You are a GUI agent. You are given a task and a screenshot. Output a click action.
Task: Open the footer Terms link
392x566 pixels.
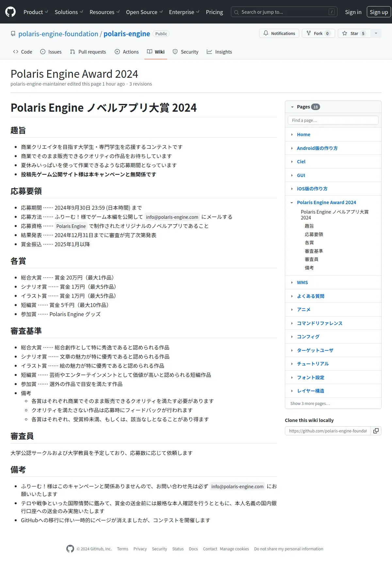click(122, 549)
